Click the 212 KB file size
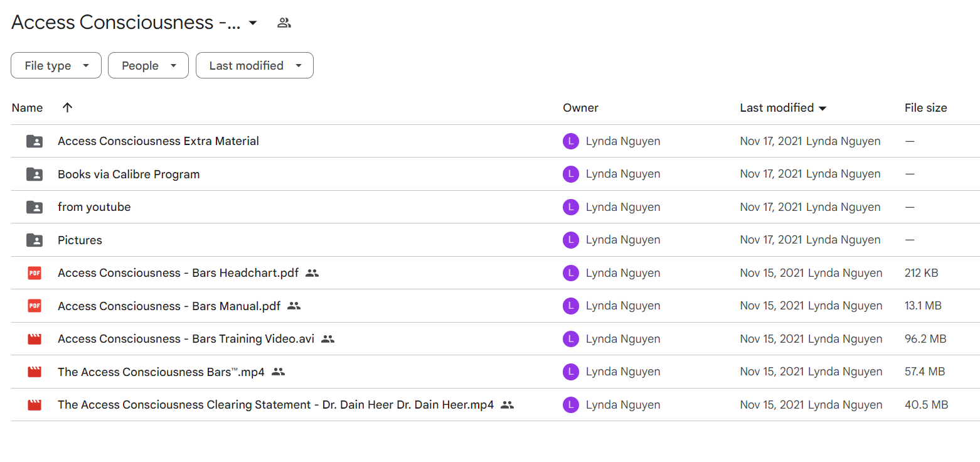The height and width of the screenshot is (462, 980). 922,273
